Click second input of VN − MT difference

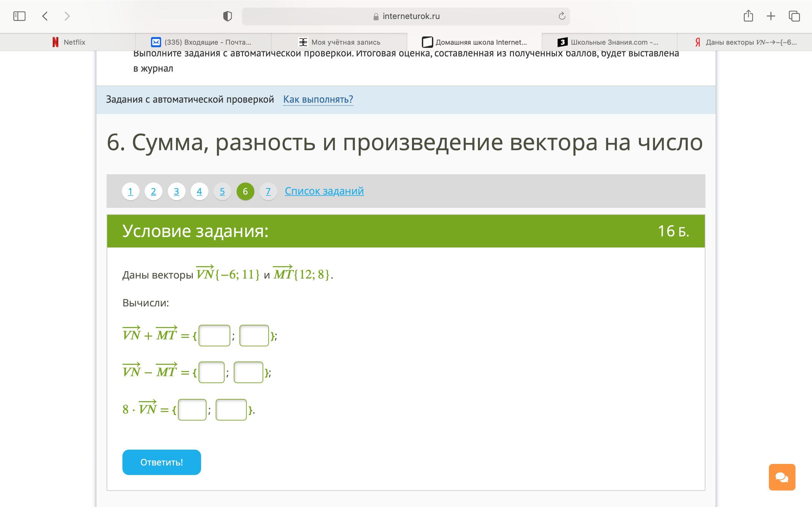(x=248, y=372)
